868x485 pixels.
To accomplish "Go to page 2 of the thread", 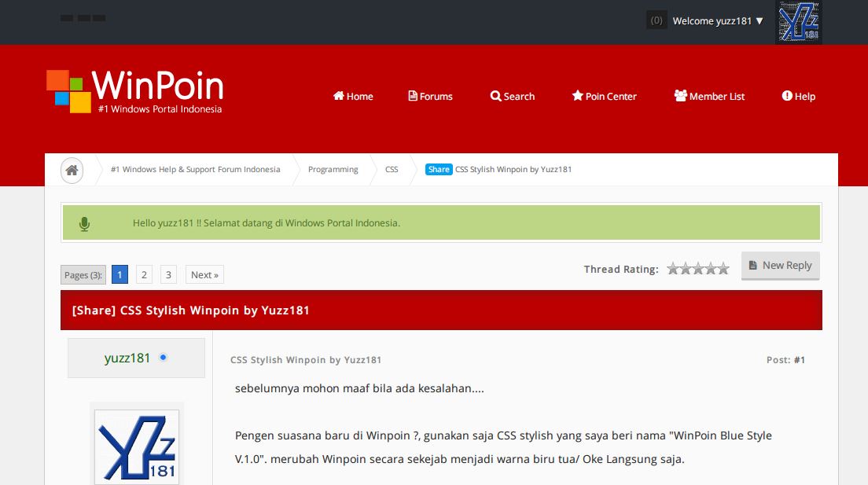I will (144, 274).
